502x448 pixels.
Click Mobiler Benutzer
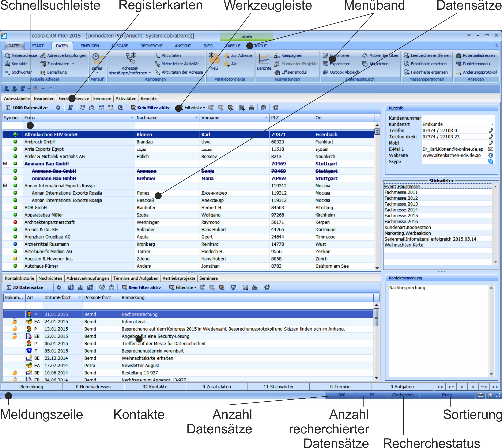point(380,55)
